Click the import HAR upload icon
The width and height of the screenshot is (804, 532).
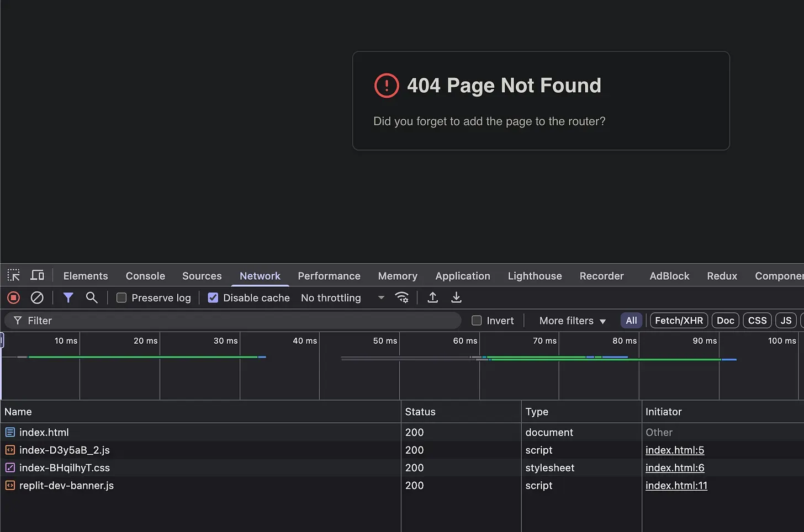(433, 298)
